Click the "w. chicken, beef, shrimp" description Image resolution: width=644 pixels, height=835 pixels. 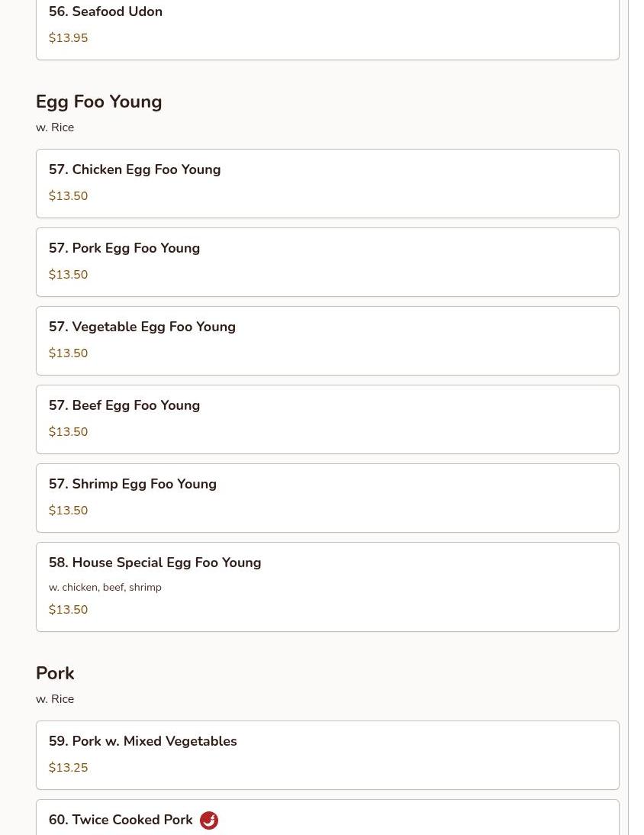pos(105,588)
